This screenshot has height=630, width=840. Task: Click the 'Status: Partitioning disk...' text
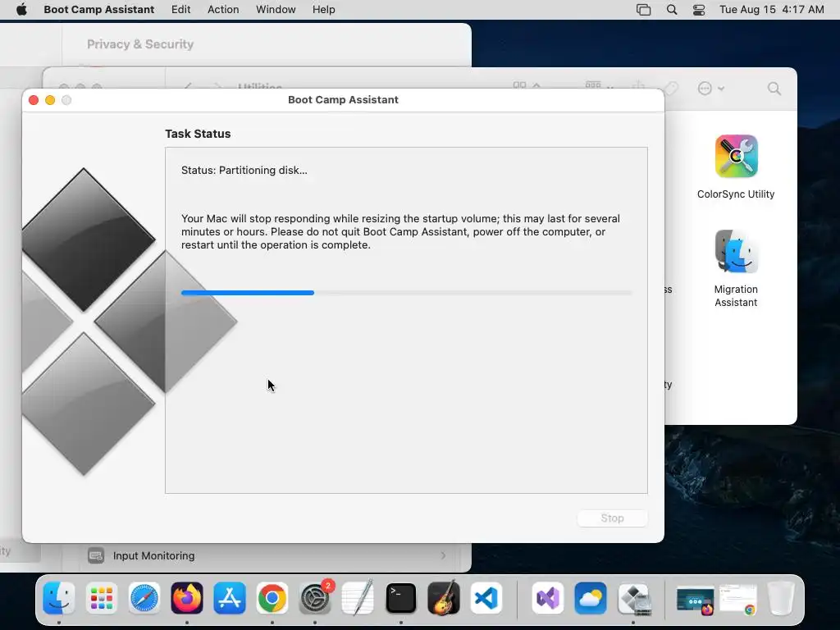(244, 170)
